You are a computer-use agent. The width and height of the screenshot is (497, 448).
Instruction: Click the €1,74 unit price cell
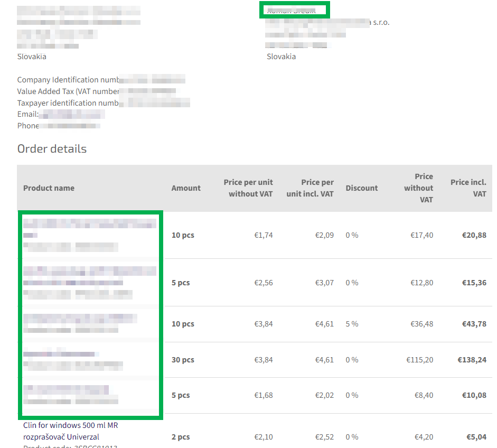(264, 235)
